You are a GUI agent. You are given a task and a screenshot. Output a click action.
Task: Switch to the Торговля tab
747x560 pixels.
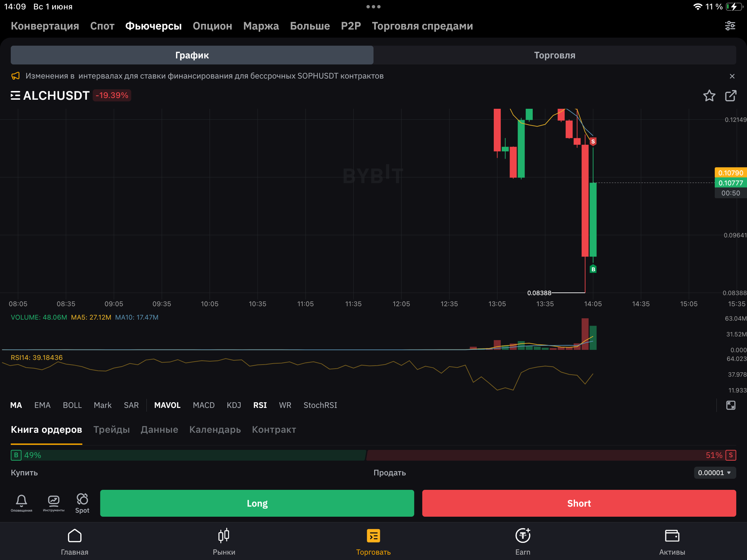tap(554, 55)
